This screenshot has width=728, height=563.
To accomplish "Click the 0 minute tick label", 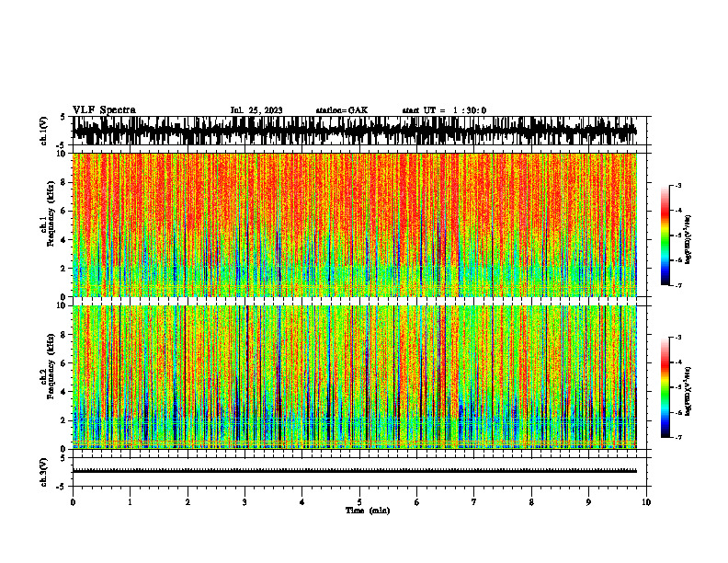I will click(x=73, y=502).
